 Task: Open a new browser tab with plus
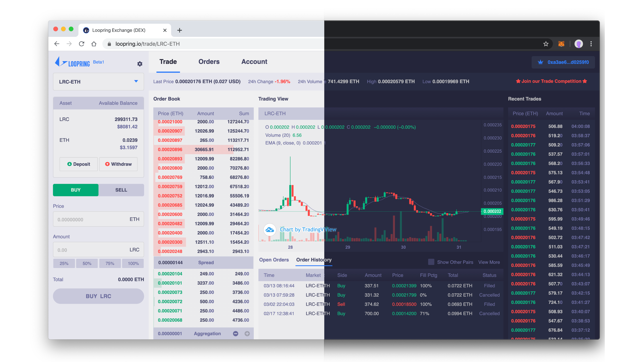pyautogui.click(x=179, y=30)
